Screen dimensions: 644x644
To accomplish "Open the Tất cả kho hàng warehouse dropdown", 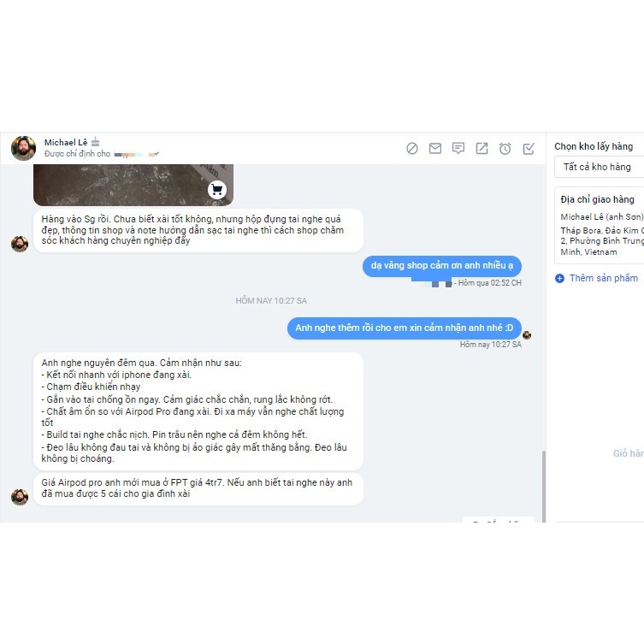I will [x=600, y=167].
